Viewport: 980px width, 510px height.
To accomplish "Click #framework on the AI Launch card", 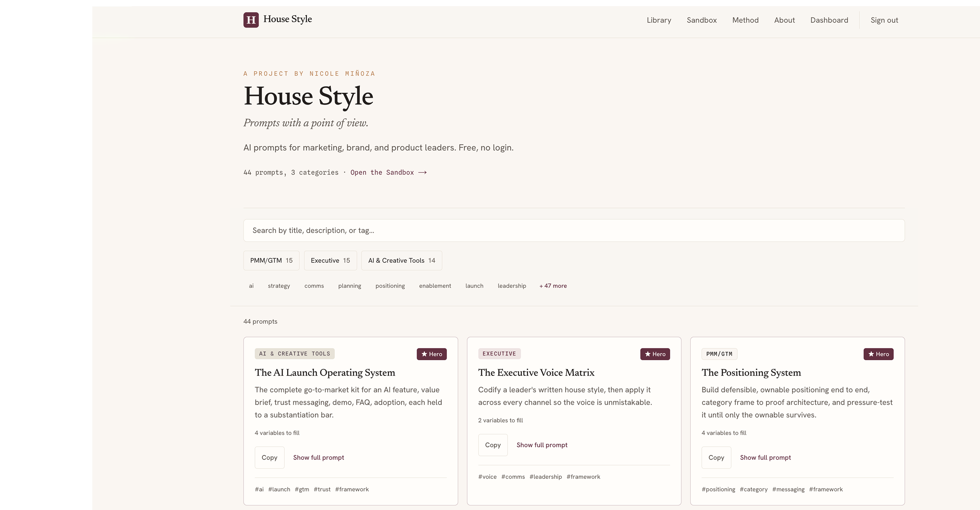I will pos(352,489).
